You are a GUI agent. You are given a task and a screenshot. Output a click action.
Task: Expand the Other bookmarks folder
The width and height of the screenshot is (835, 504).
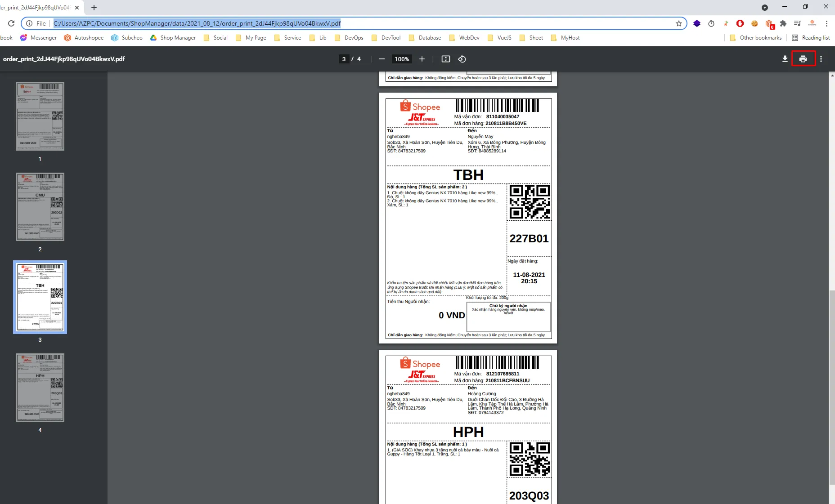(756, 38)
